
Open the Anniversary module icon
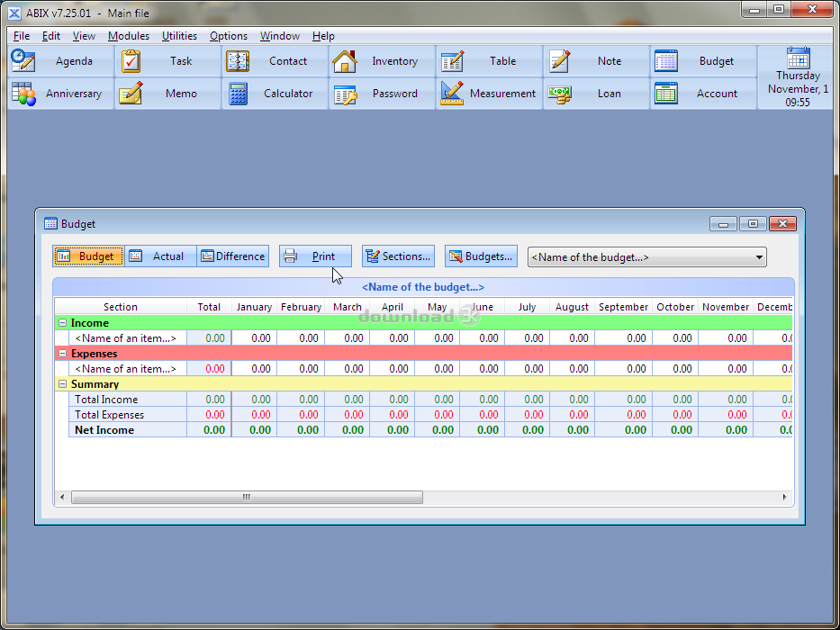click(x=23, y=94)
